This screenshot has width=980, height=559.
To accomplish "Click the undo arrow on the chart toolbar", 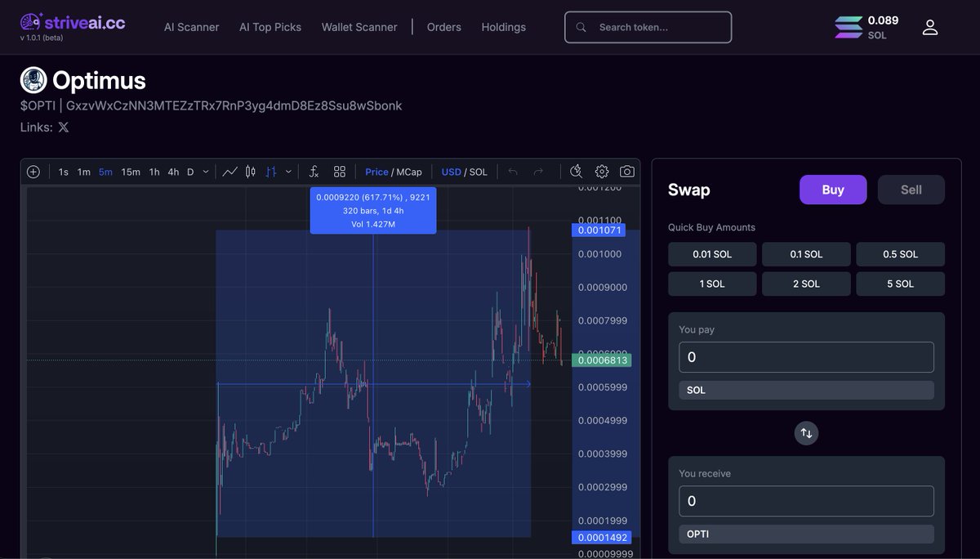I will pyautogui.click(x=512, y=172).
